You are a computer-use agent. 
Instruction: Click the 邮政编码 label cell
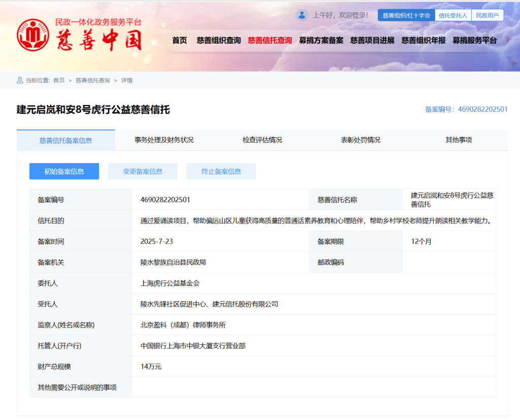[x=331, y=263]
